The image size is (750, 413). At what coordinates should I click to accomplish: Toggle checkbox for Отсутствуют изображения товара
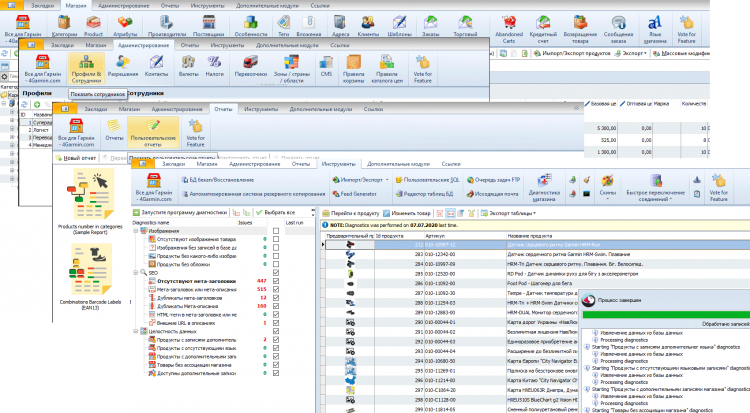pos(276,239)
